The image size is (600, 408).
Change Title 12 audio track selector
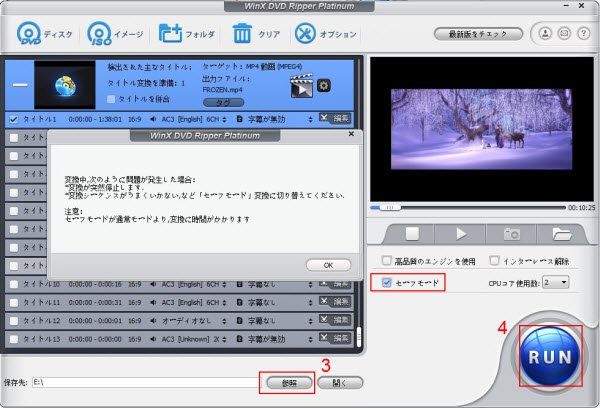tap(224, 321)
